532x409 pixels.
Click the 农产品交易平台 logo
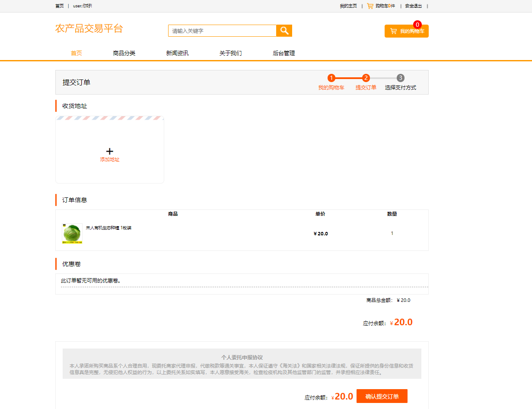[89, 29]
